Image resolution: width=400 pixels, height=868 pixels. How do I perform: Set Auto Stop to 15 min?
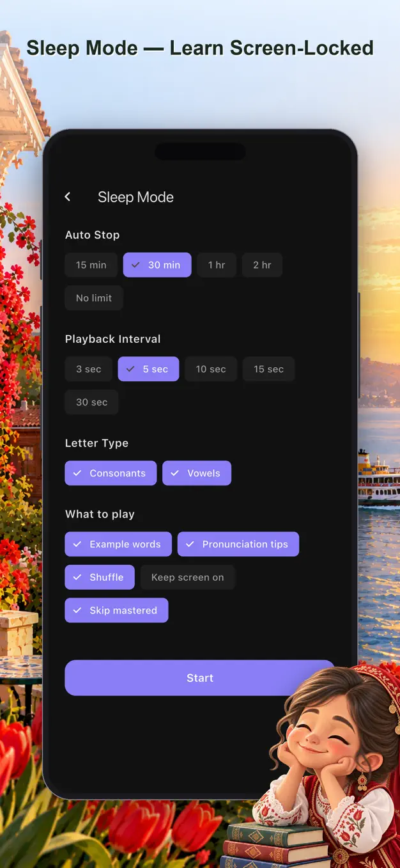[91, 265]
